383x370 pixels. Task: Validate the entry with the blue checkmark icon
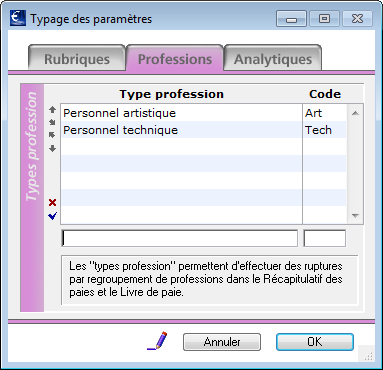[52, 216]
